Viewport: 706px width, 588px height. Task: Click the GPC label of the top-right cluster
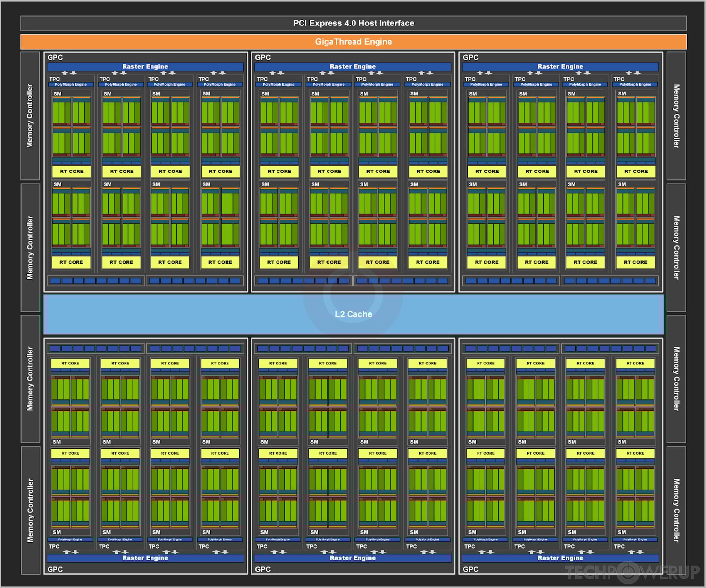pos(470,57)
